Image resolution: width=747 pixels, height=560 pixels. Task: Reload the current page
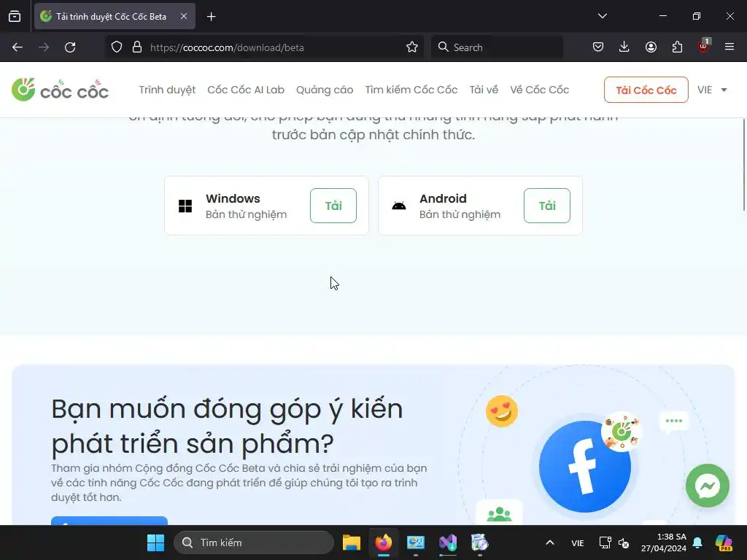click(70, 47)
